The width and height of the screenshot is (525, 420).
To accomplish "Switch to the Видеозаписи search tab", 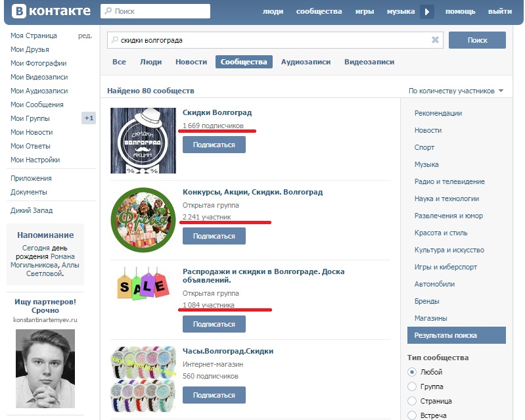I will pyautogui.click(x=369, y=62).
